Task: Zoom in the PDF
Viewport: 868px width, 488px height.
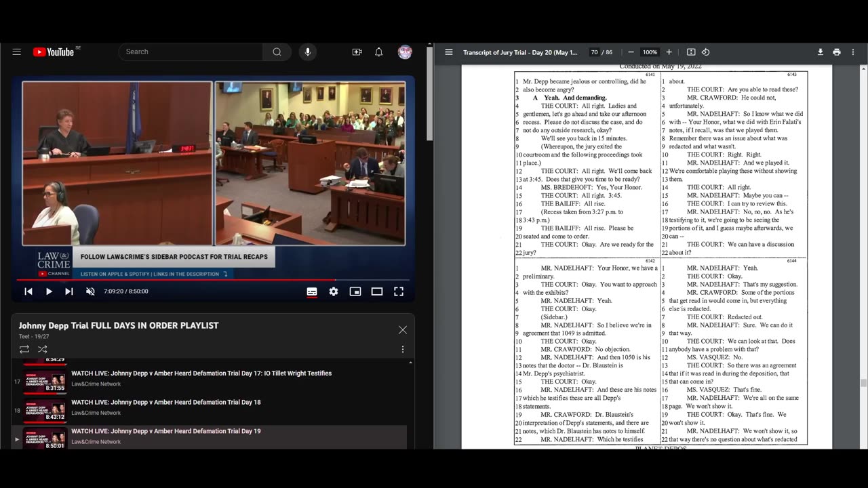Action: point(669,52)
